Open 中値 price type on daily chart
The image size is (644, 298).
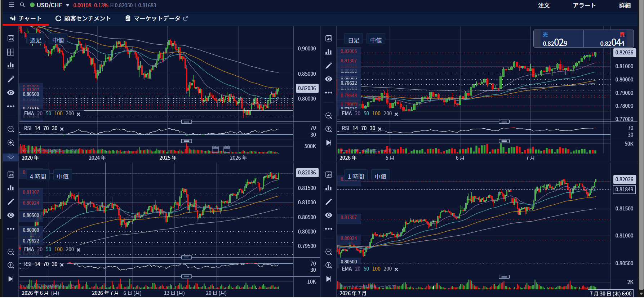click(376, 40)
